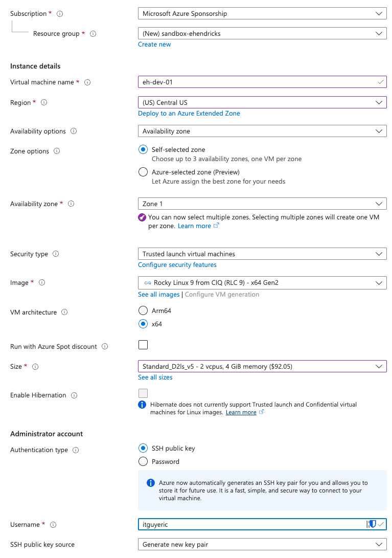
Task: Click the info icon beside Virtual machine name
Action: coord(87,82)
